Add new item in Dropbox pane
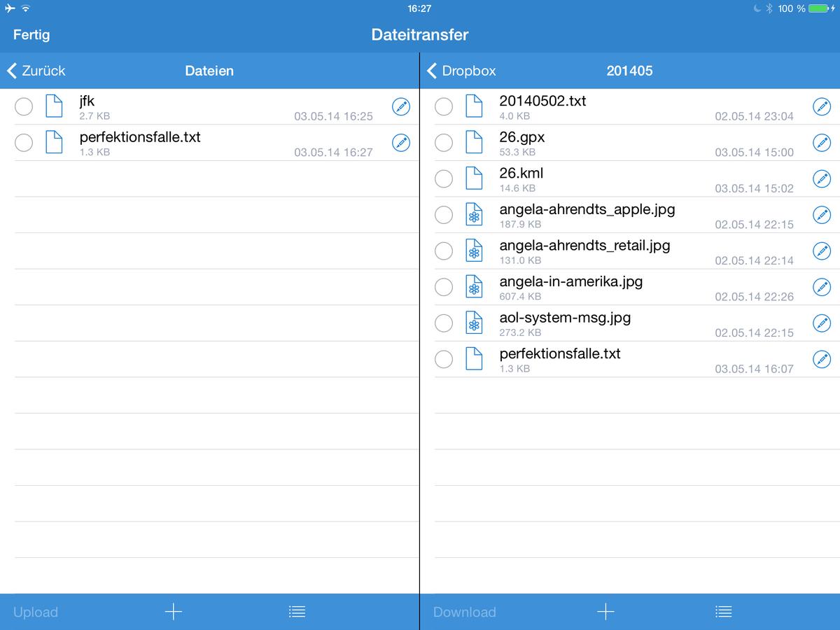 pyautogui.click(x=606, y=612)
